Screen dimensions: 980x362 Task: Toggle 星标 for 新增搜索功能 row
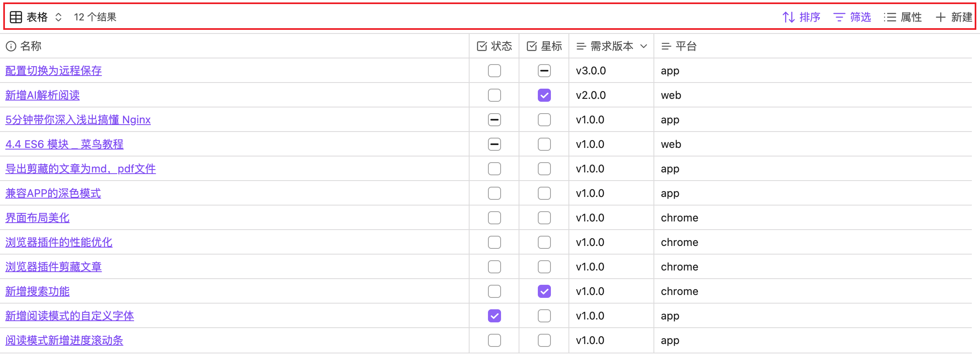pos(544,291)
